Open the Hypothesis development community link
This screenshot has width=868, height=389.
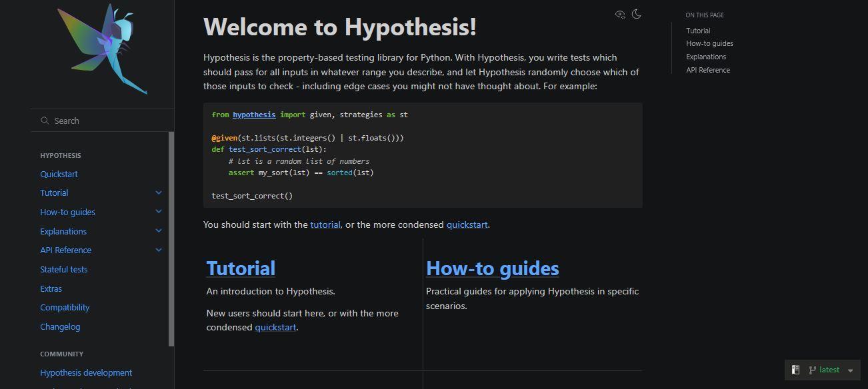86,372
